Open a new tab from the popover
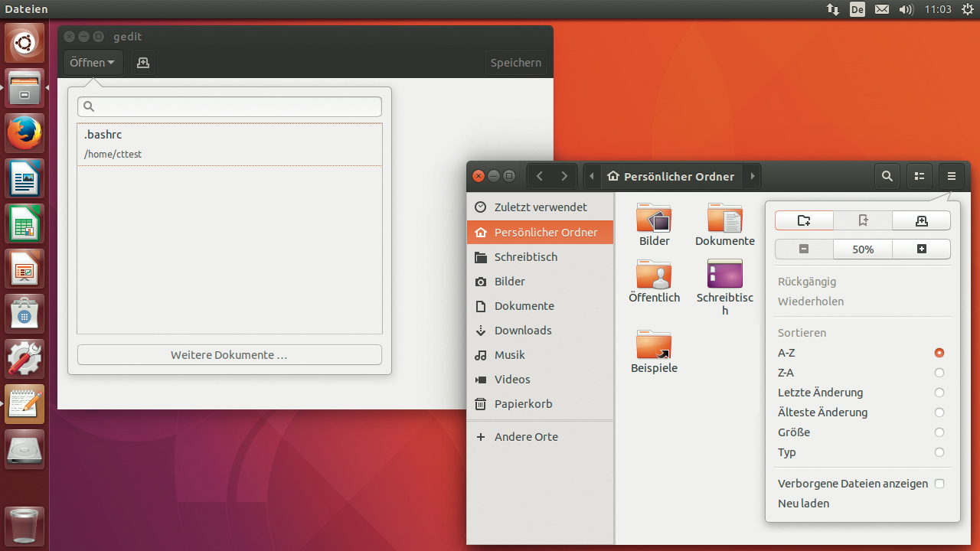Image resolution: width=980 pixels, height=551 pixels. point(922,220)
